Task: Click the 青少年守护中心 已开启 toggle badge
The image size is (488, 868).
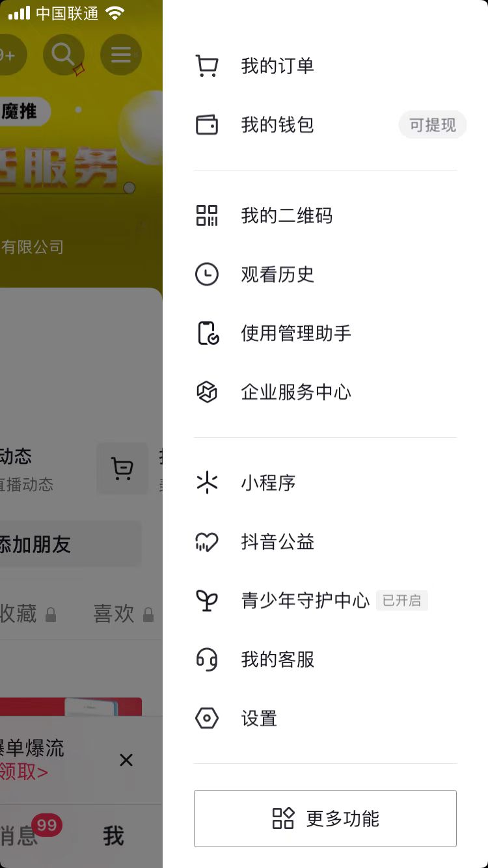Action: (402, 601)
